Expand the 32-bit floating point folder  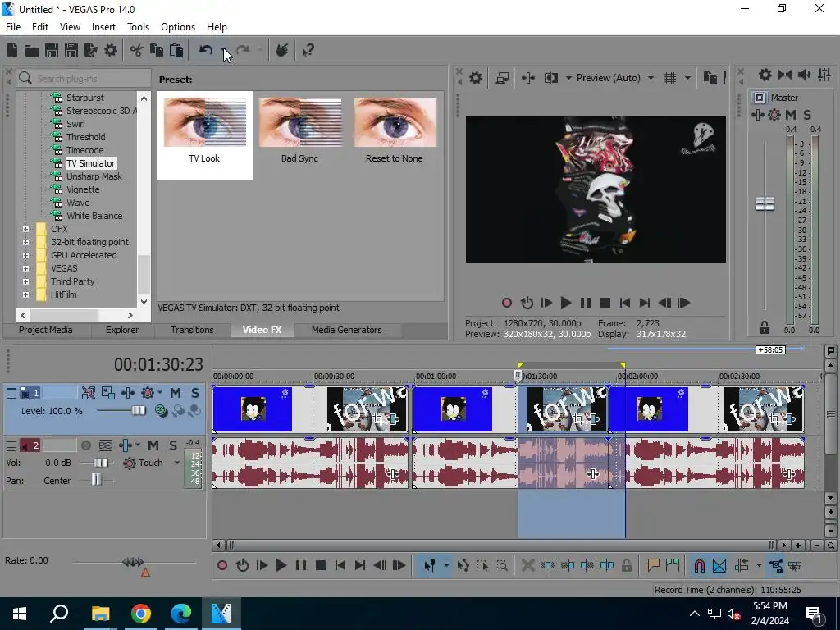[25, 242]
